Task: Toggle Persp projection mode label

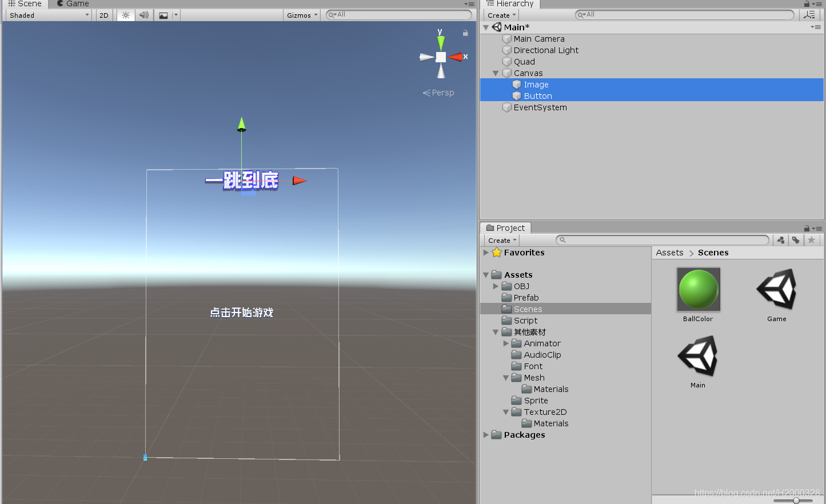Action: (438, 93)
